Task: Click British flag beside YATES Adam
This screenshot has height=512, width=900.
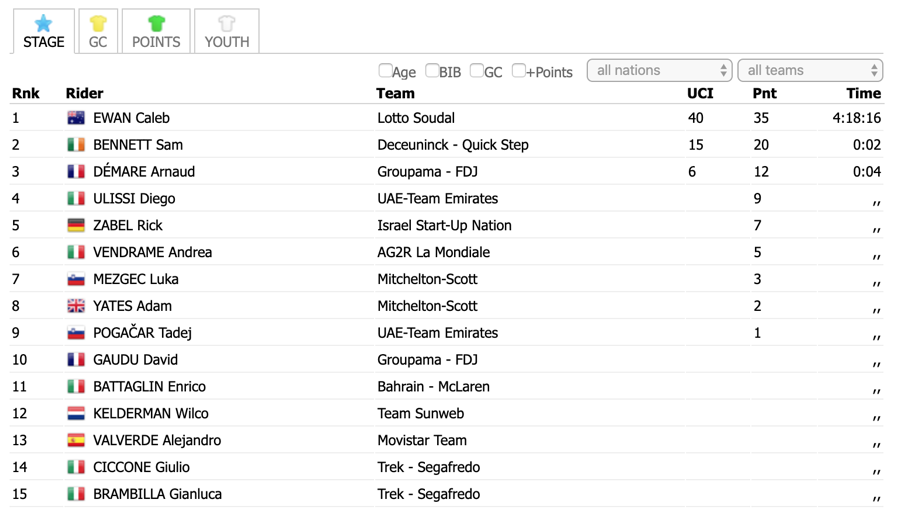Action: [76, 306]
